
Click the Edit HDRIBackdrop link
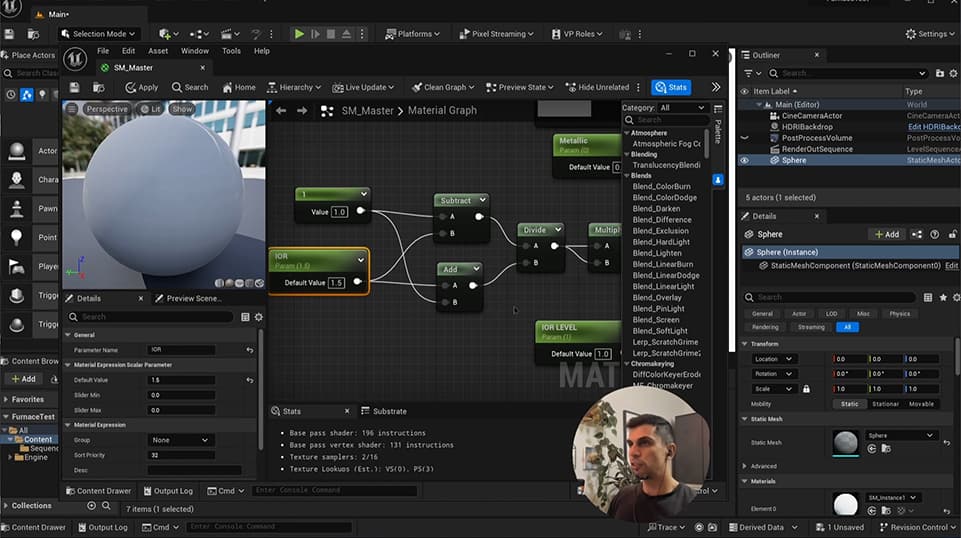click(x=933, y=127)
